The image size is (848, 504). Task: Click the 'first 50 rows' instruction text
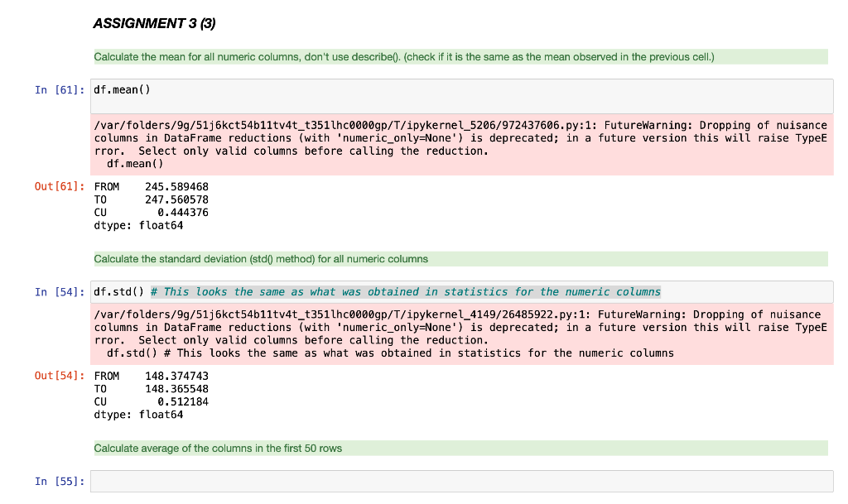coord(218,449)
